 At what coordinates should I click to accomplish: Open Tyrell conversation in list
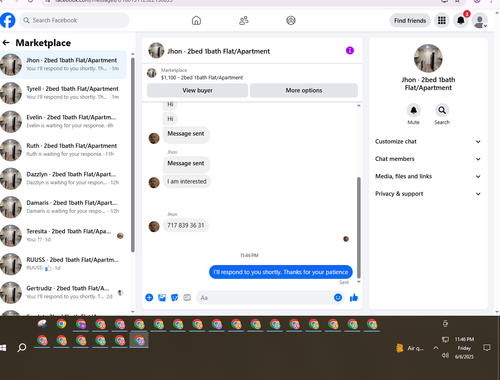click(x=63, y=93)
